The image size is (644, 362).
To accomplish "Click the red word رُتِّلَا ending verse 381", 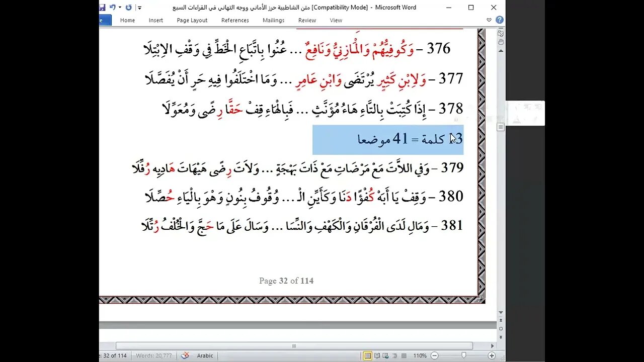I will (x=151, y=226).
